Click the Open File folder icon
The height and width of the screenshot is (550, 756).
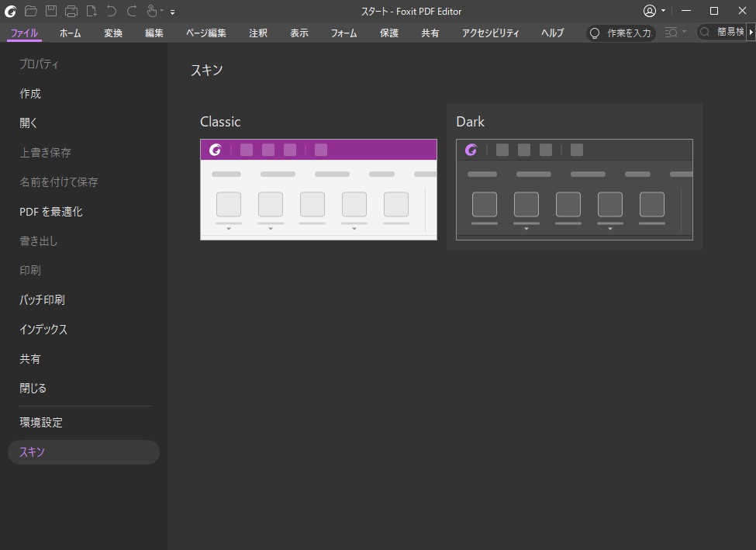tap(30, 11)
